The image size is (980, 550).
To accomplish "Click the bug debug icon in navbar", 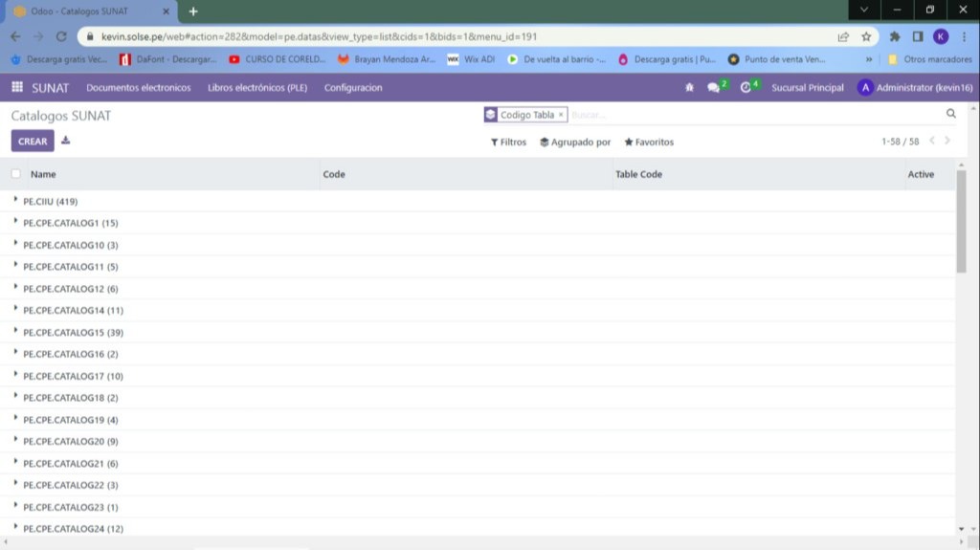I will click(x=689, y=88).
